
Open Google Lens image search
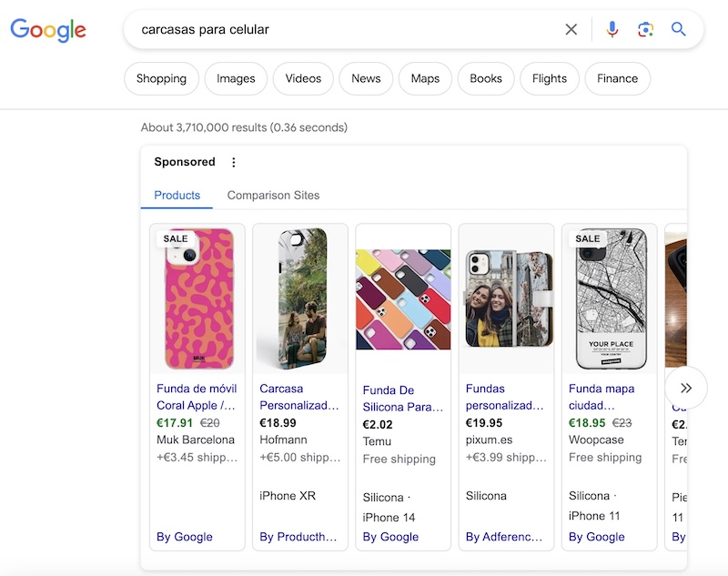pos(645,29)
